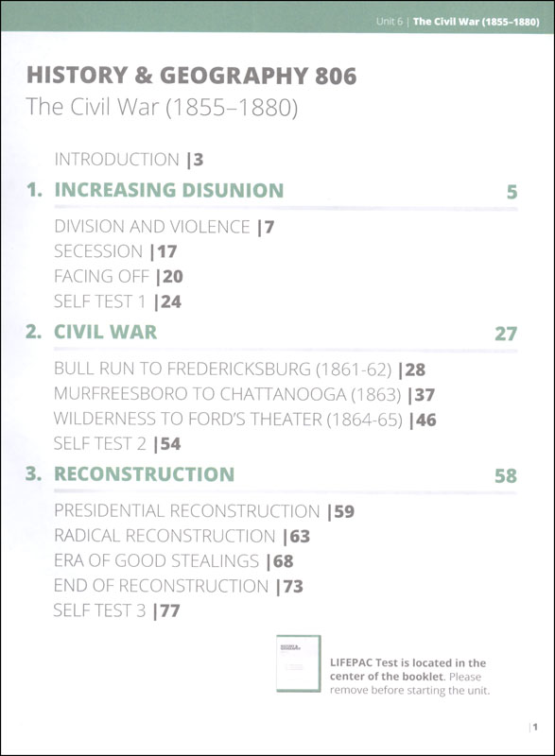Go to Murfreesboro to Chattanooga entry

[x=244, y=394]
